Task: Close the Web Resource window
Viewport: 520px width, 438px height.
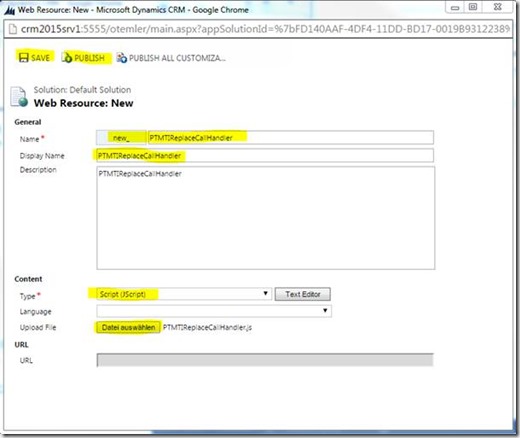Action: [x=497, y=7]
